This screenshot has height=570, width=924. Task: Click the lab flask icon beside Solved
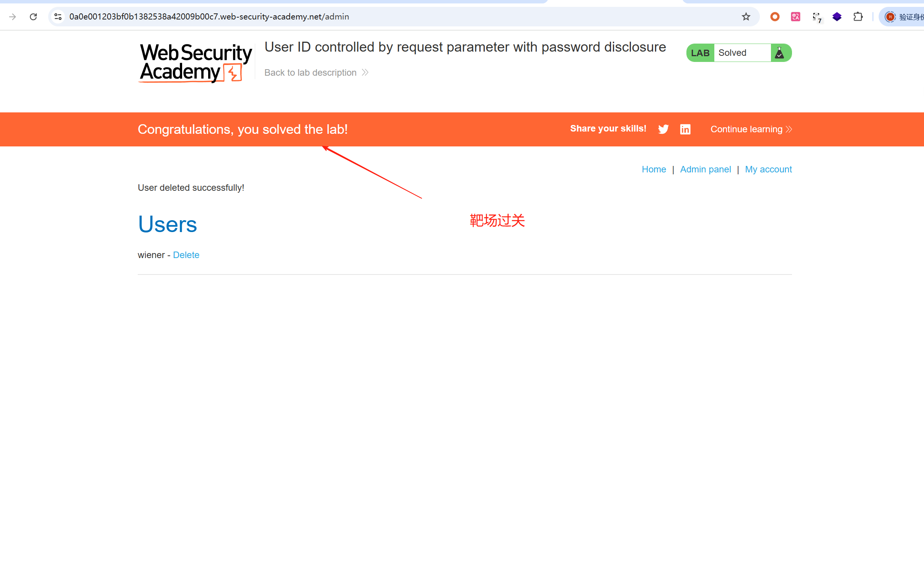click(779, 53)
